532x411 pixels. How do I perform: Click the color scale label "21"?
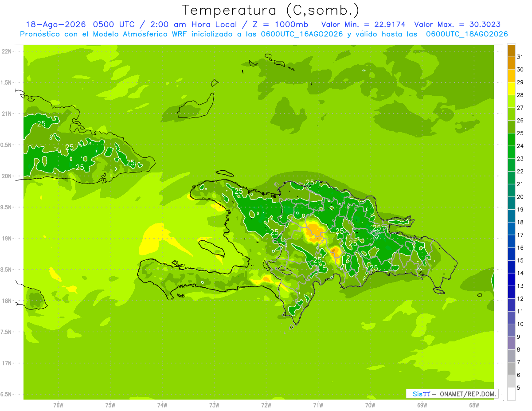click(520, 184)
